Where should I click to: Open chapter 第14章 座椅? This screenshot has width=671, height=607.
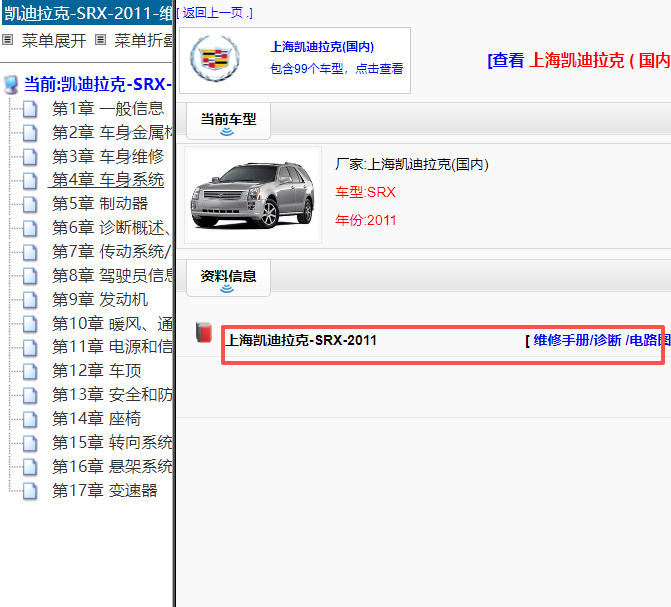point(97,419)
